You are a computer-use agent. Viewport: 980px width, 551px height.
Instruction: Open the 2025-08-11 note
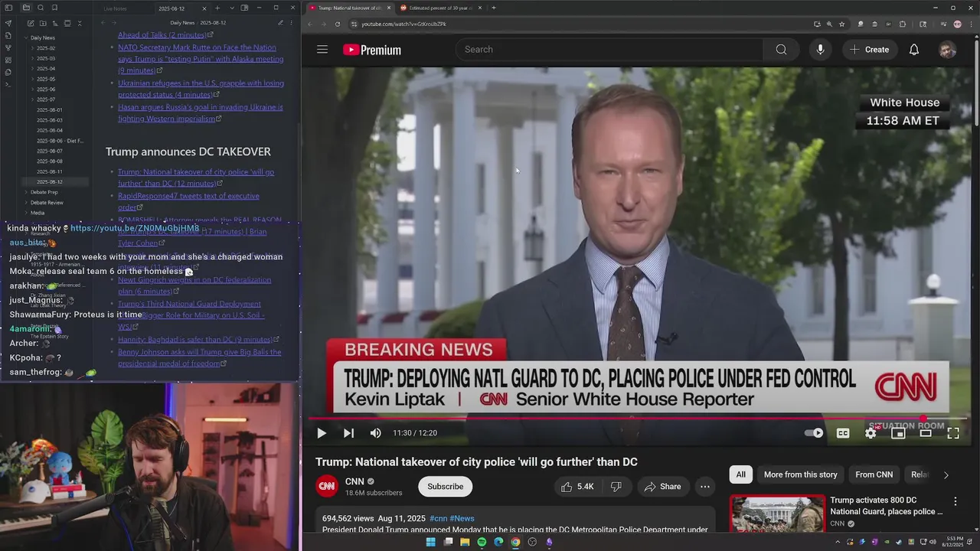point(50,171)
